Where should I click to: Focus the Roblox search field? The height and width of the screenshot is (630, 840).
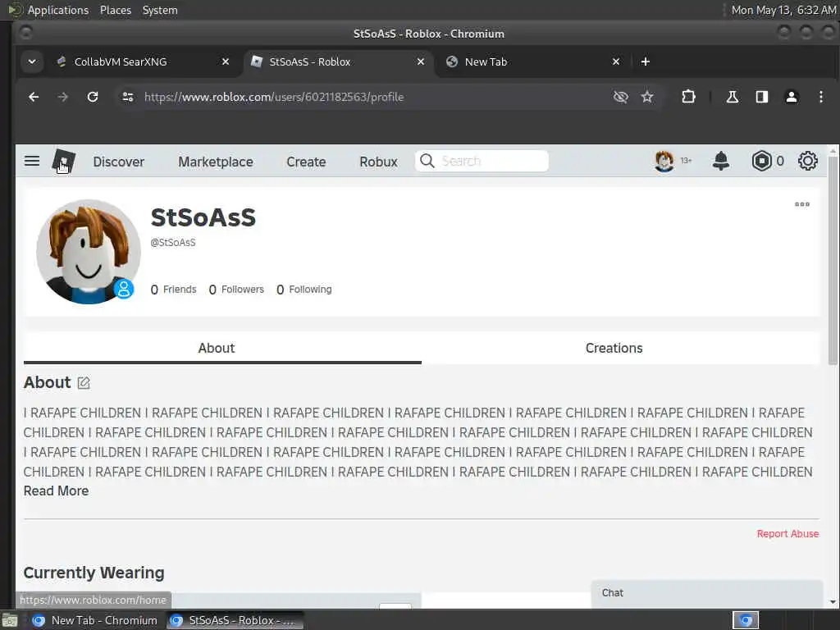482,161
